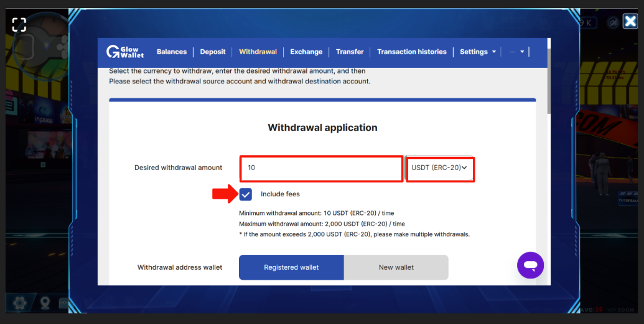Go to the Balances tab
Viewport: 644px width, 324px height.
172,52
